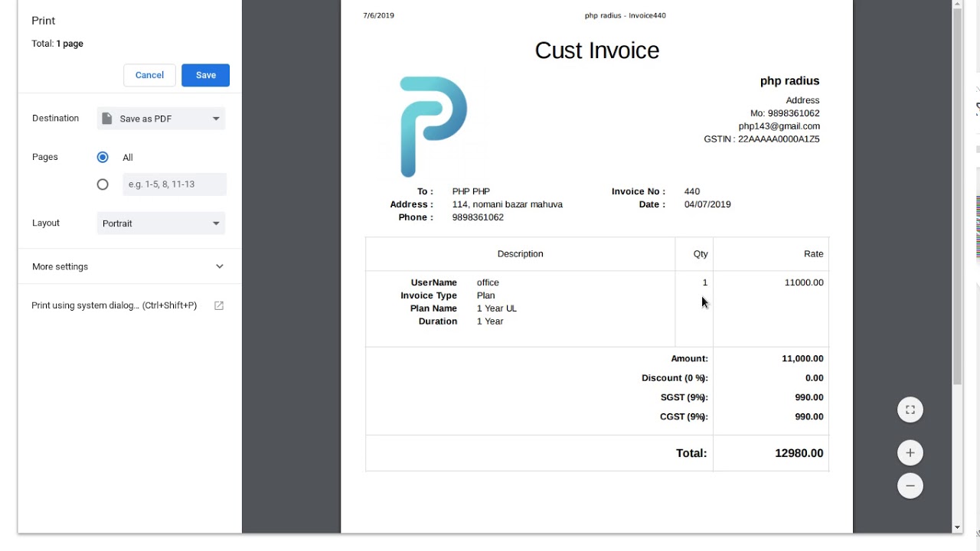The height and width of the screenshot is (551, 980).
Task: Select the custom page range radio button
Action: point(103,184)
